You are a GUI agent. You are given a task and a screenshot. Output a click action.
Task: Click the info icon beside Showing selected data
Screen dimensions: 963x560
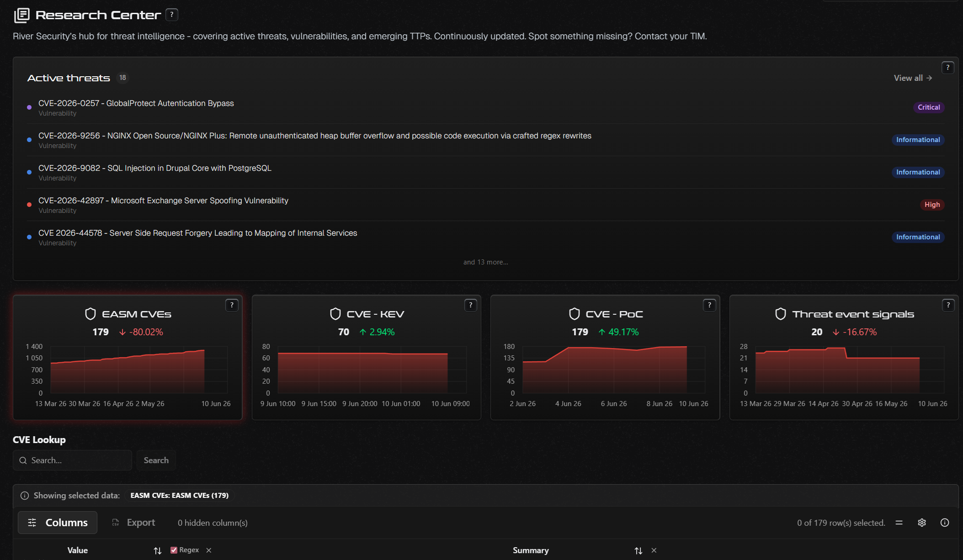coord(25,496)
